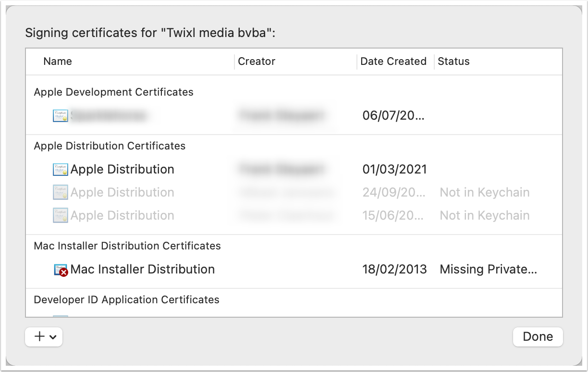Click "Apple Distribution Certificates" section heading
The height and width of the screenshot is (372, 588).
[x=110, y=146]
